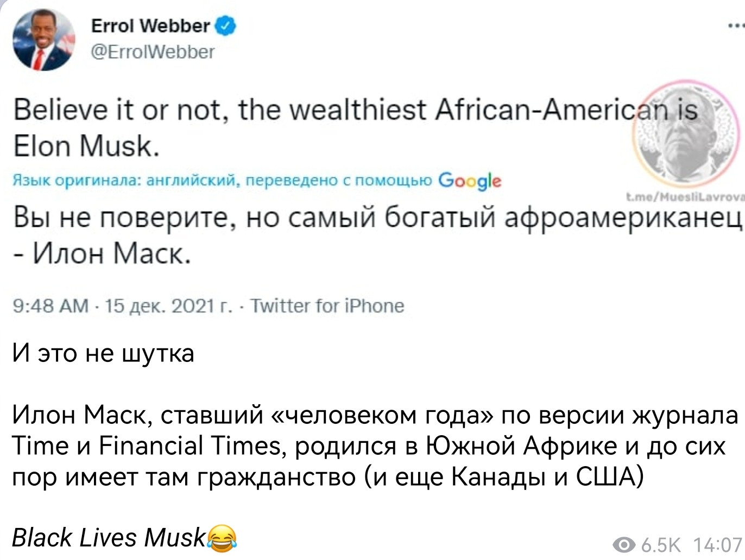Click the "Twitter for iPhone" source label
The image size is (745, 560).
click(x=327, y=306)
